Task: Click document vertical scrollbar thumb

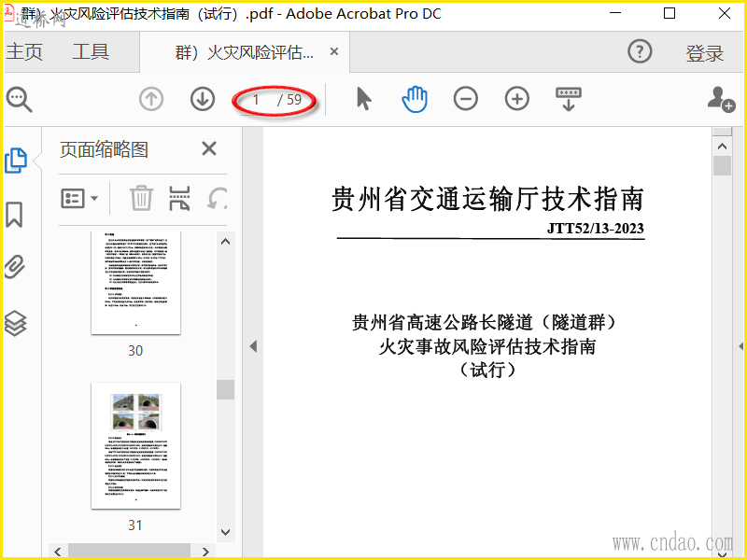Action: [x=722, y=166]
